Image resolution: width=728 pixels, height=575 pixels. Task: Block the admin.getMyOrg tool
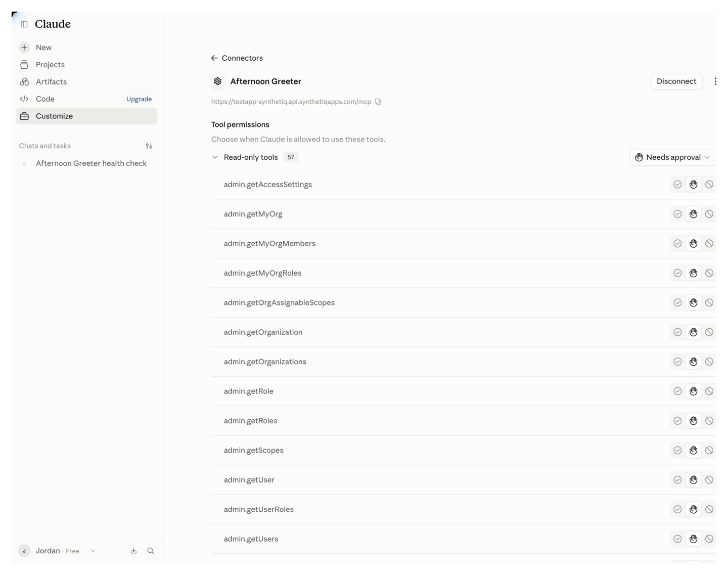click(709, 214)
